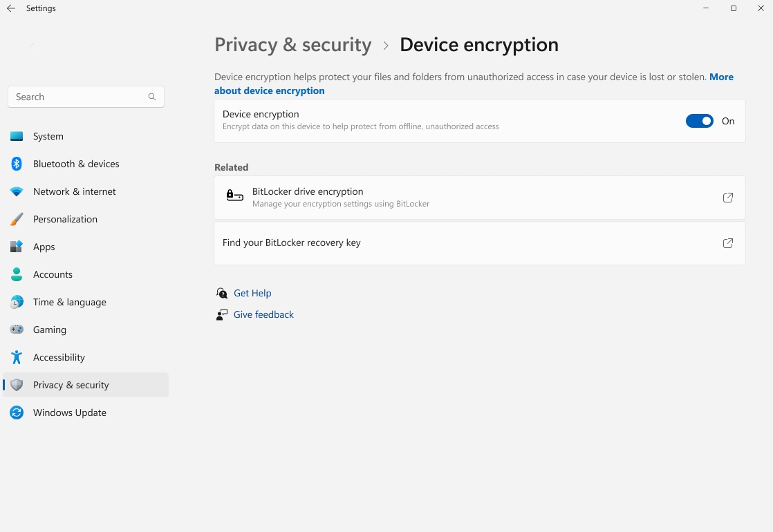
Task: Click the Accessibility figure icon
Action: tap(16, 357)
